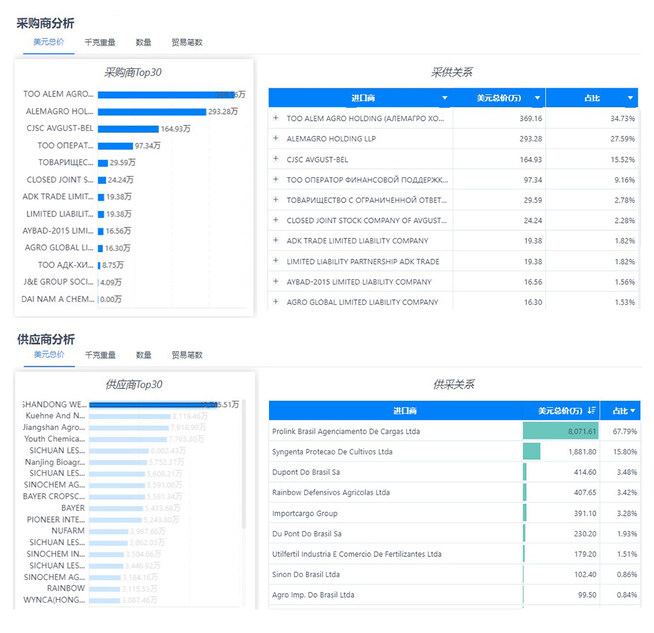
Task: Click the CJSC AVGUST-BEL 164.93万 bar
Action: [128, 129]
